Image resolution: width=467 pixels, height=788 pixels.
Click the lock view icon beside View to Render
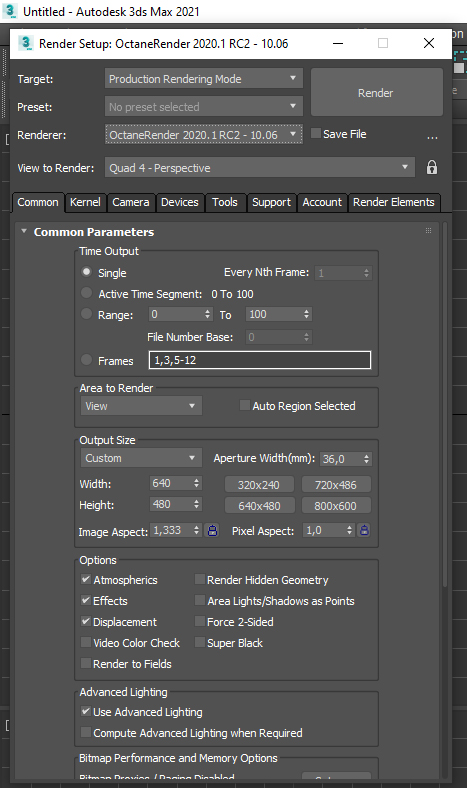(x=432, y=167)
